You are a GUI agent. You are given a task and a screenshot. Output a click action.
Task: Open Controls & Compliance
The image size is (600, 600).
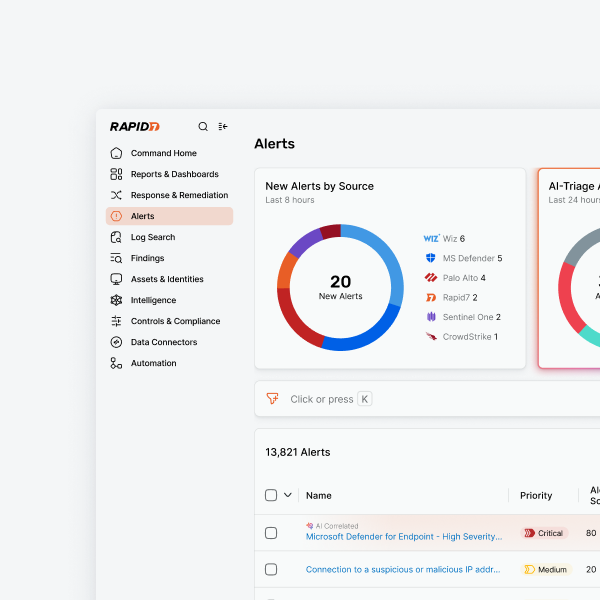pyautogui.click(x=170, y=321)
